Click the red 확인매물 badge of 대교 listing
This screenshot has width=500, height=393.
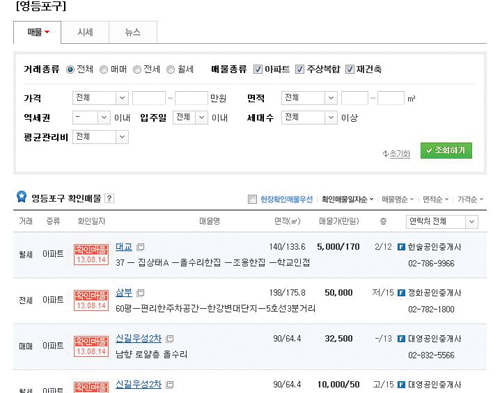point(91,254)
